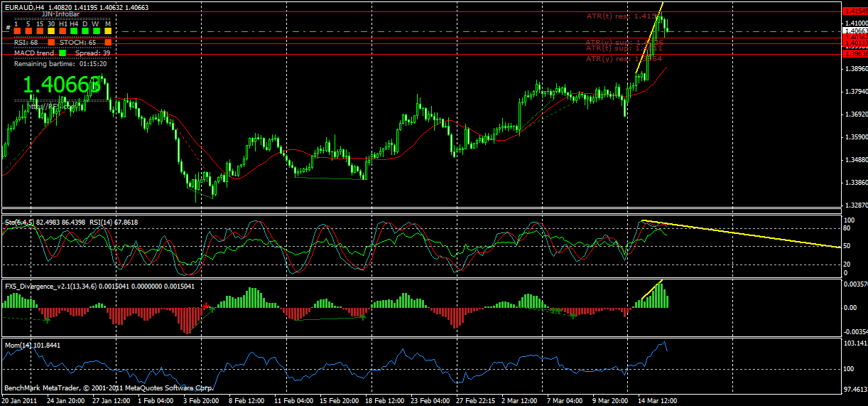Click the 15-minute timeframe trend square
This screenshot has height=406, width=868.
point(40,31)
